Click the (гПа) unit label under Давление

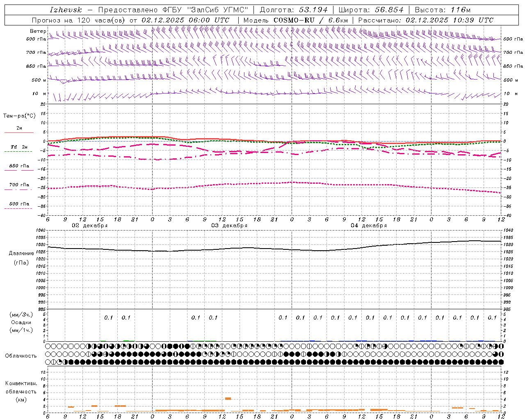[21, 262]
